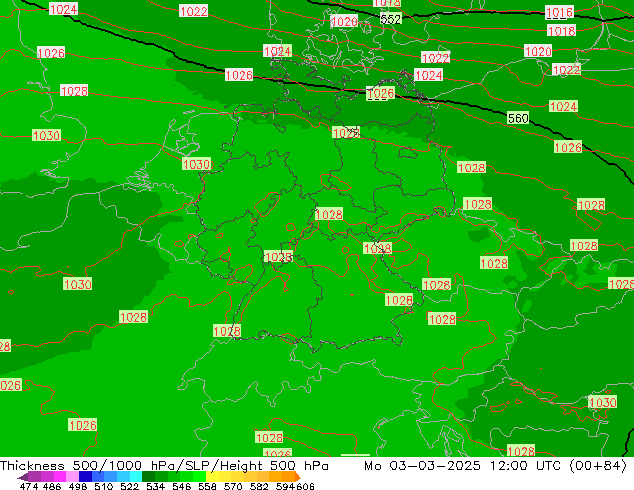Pick the bright lime green legend swatch
The image size is (634, 490).
tap(199, 477)
